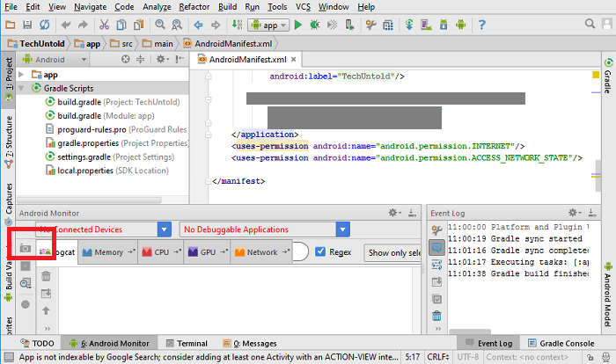Open the app run configuration dropdown
The width and height of the screenshot is (616, 364).
click(x=268, y=25)
